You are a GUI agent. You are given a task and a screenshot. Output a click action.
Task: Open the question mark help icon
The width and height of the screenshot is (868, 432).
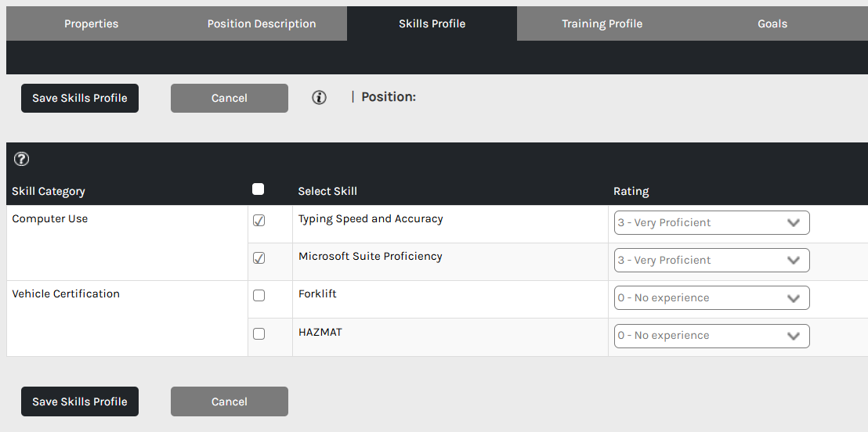[22, 160]
